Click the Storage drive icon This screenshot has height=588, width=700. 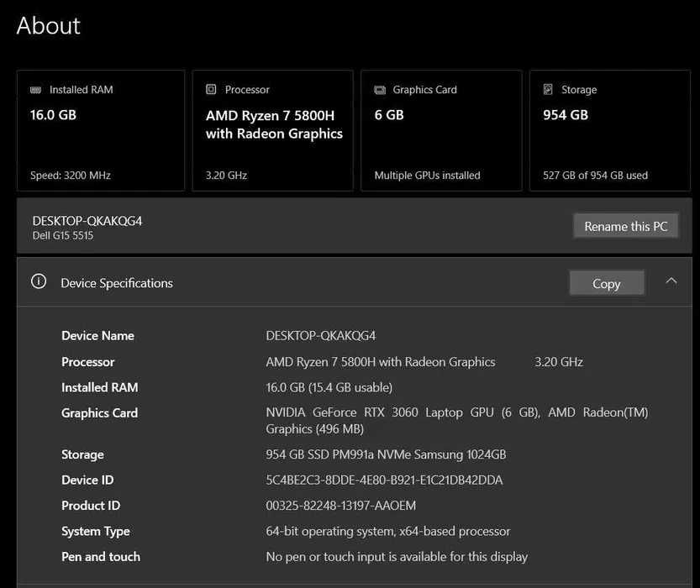pos(548,89)
